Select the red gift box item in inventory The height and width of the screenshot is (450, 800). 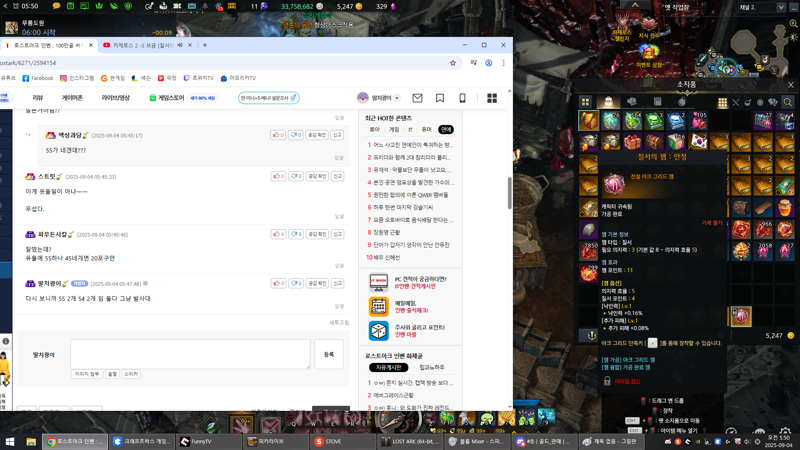tap(632, 142)
